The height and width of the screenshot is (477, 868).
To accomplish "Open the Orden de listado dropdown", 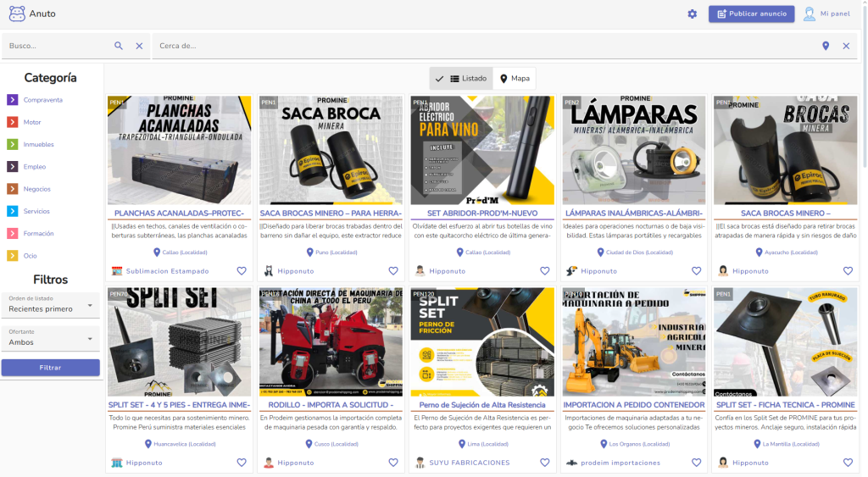I will click(x=50, y=305).
